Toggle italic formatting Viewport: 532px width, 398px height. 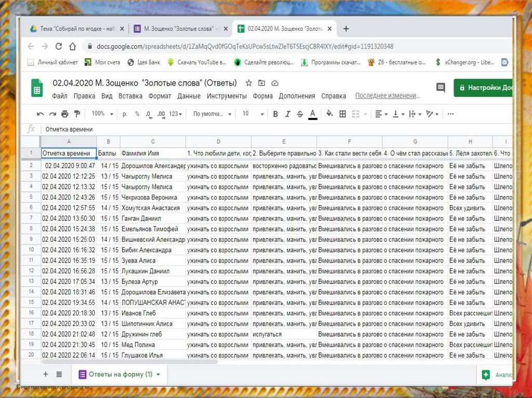pos(288,114)
